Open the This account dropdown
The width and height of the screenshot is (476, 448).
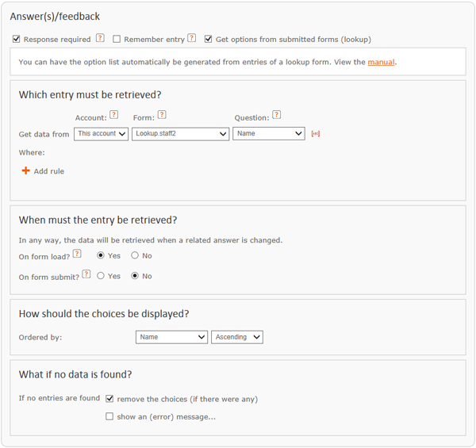101,134
